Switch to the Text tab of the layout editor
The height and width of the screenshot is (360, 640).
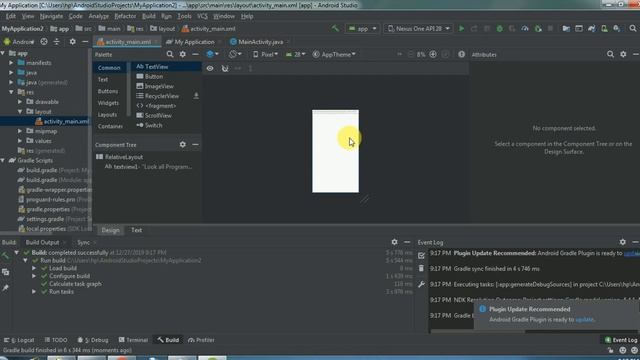click(136, 230)
